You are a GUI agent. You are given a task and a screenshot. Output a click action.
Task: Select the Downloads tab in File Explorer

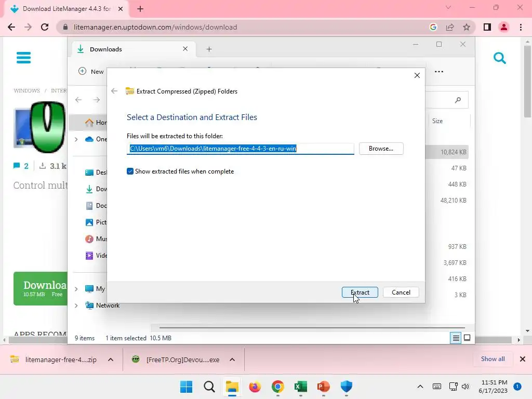pyautogui.click(x=132, y=49)
